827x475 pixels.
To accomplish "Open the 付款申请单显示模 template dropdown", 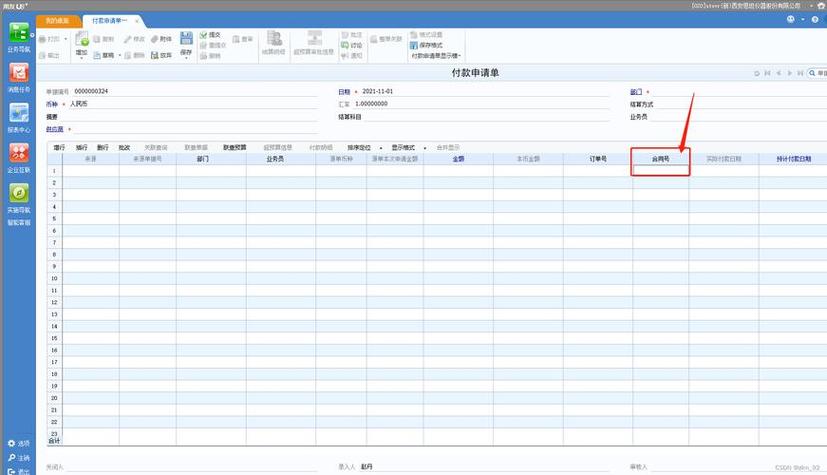I will pos(436,55).
